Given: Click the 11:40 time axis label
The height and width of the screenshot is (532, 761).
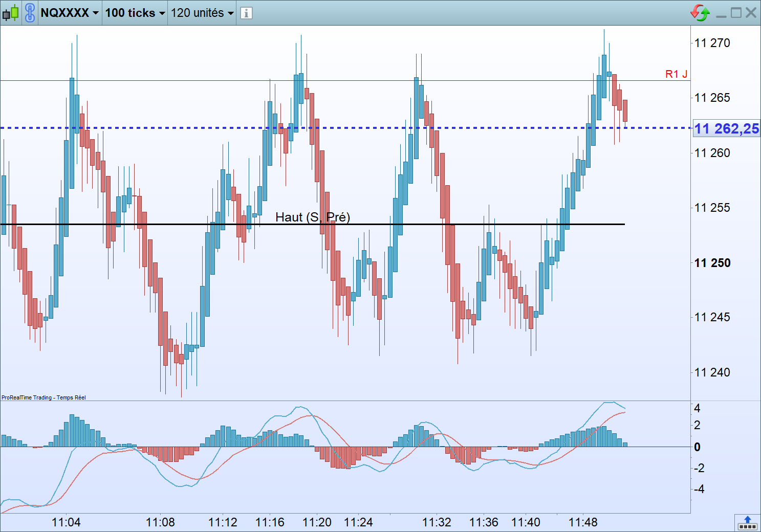Looking at the screenshot, I should [526, 522].
